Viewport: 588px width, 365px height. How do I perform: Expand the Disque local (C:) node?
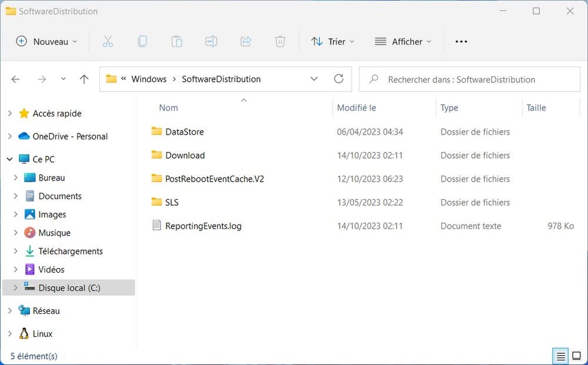pos(15,287)
